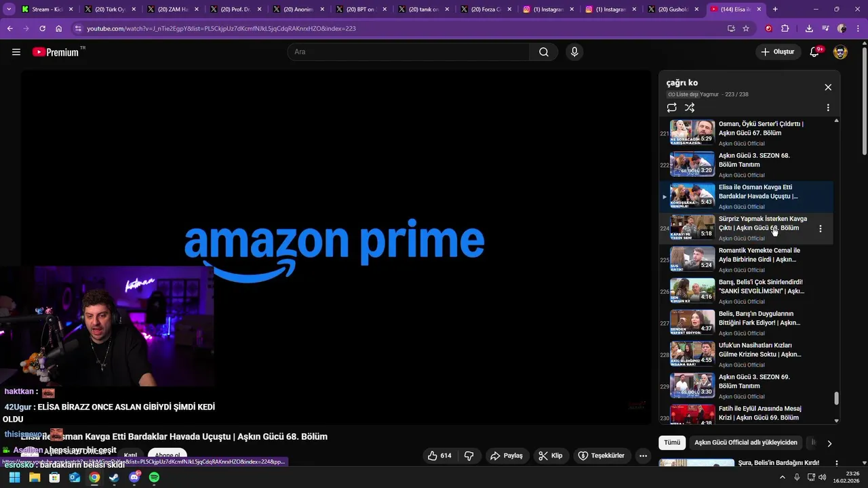
Task: Open Ufuk'un Nasihatları Kızları Gülme video
Action: (x=747, y=354)
